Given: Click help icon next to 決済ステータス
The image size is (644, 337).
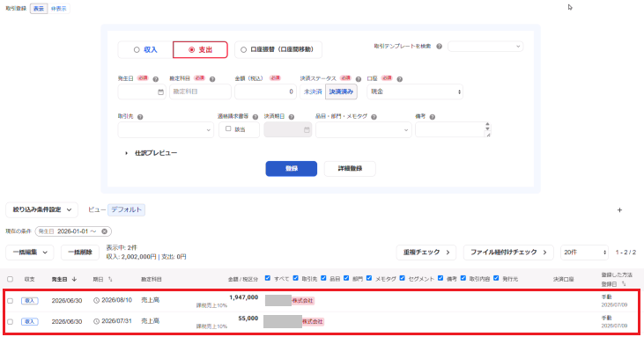Looking at the screenshot, I should [x=359, y=79].
